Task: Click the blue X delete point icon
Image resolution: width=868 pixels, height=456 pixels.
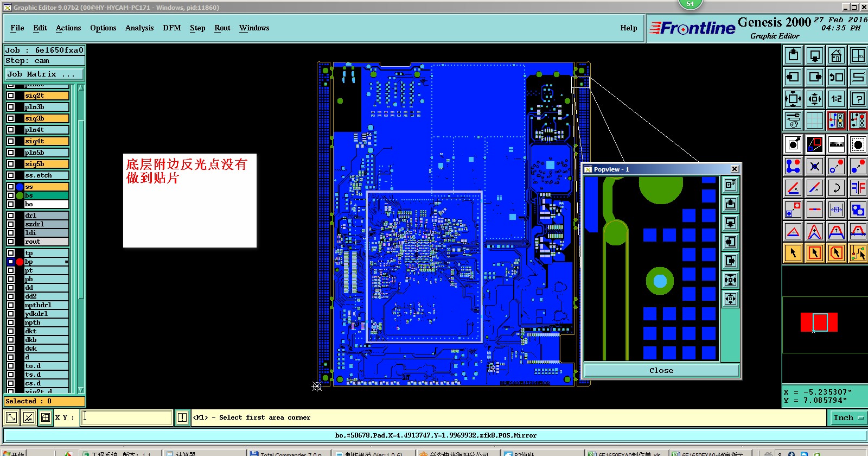Action: coord(815,166)
